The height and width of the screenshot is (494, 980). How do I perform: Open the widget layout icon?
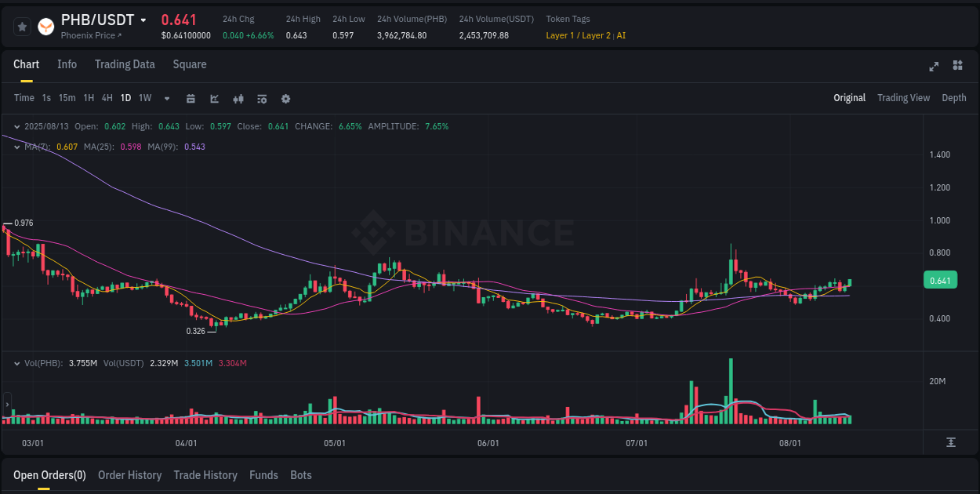[x=958, y=67]
